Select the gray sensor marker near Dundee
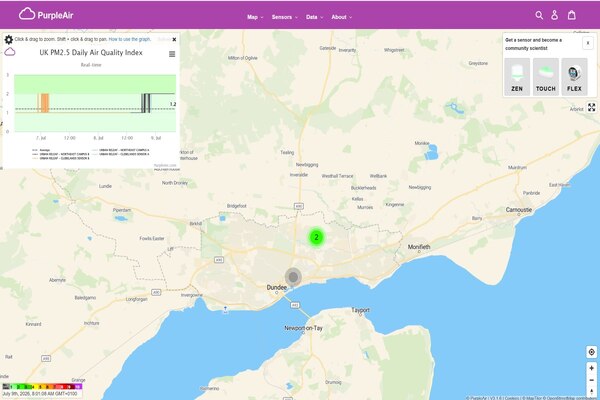 293,276
